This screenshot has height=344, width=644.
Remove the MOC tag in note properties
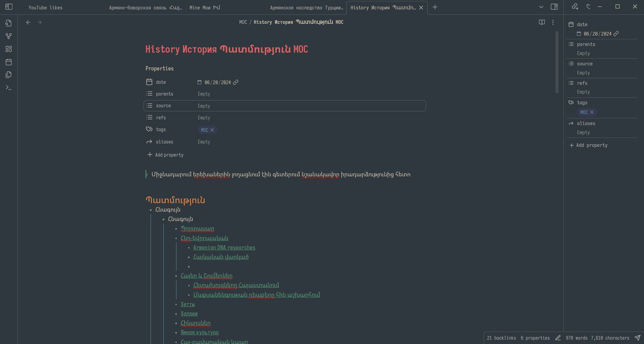[212, 130]
